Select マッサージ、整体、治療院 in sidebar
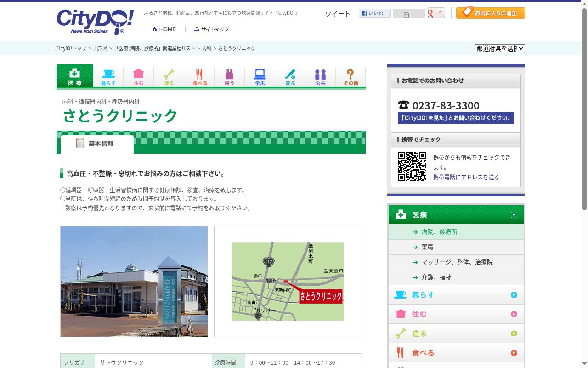 [457, 262]
